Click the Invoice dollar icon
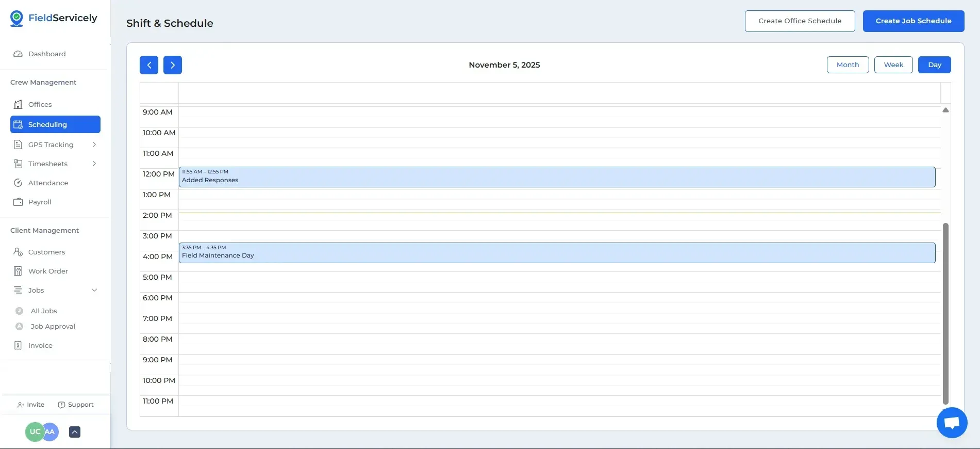This screenshot has width=980, height=449. [18, 345]
